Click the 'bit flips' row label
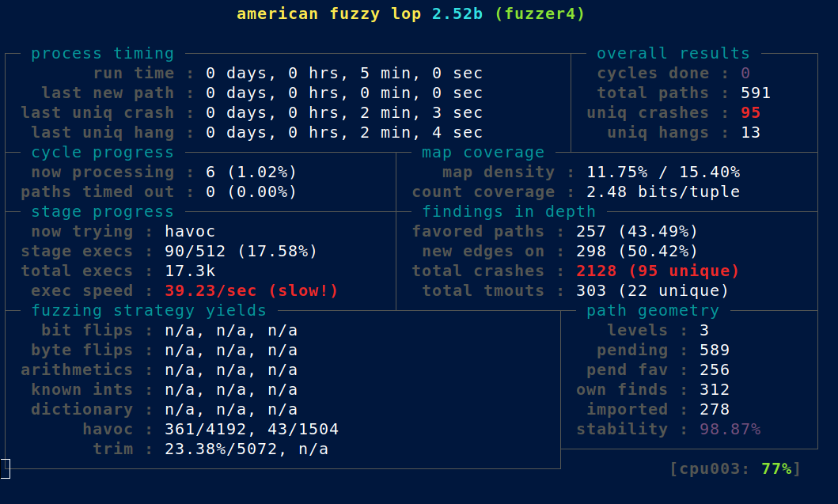This screenshot has height=504, width=838. [x=87, y=330]
